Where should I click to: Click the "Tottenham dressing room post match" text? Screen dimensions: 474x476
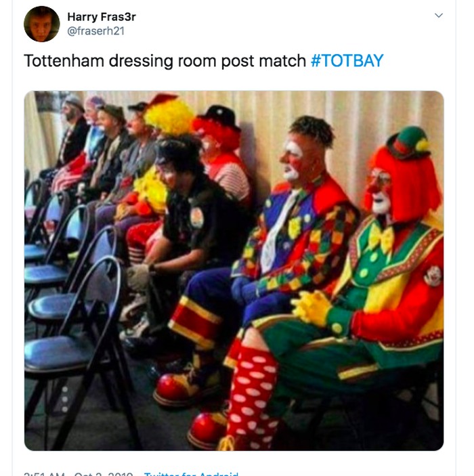pyautogui.click(x=165, y=61)
